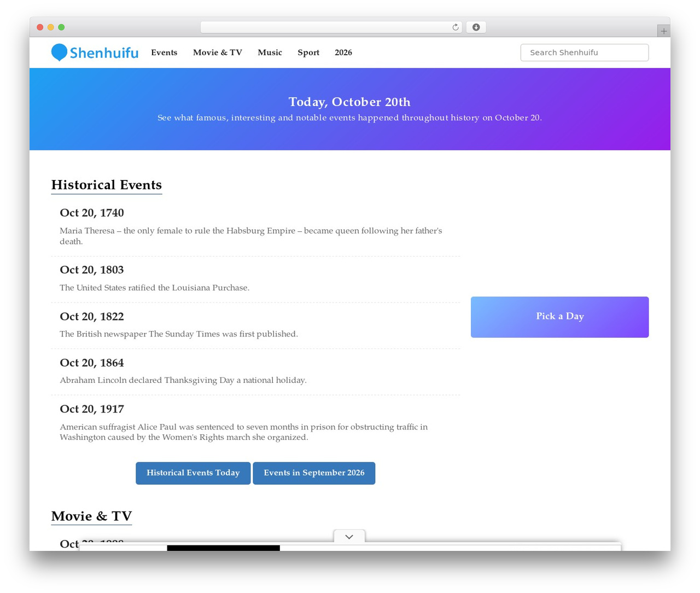Expand the bottom panel chevron

349,537
